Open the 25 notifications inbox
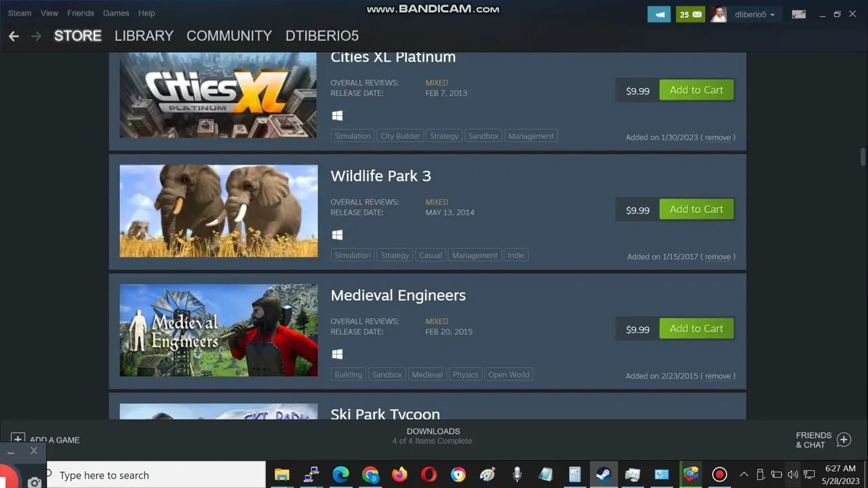The width and height of the screenshot is (868, 488). pyautogui.click(x=690, y=14)
